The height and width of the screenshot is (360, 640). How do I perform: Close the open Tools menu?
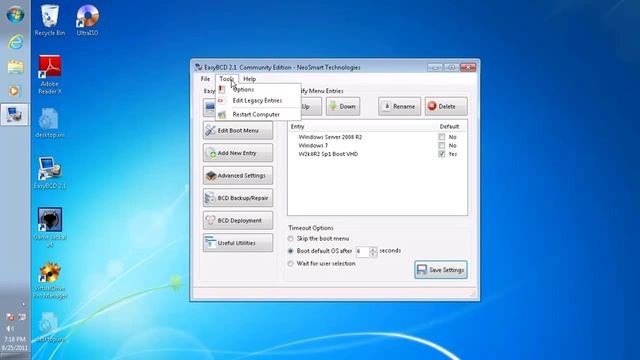click(x=227, y=79)
